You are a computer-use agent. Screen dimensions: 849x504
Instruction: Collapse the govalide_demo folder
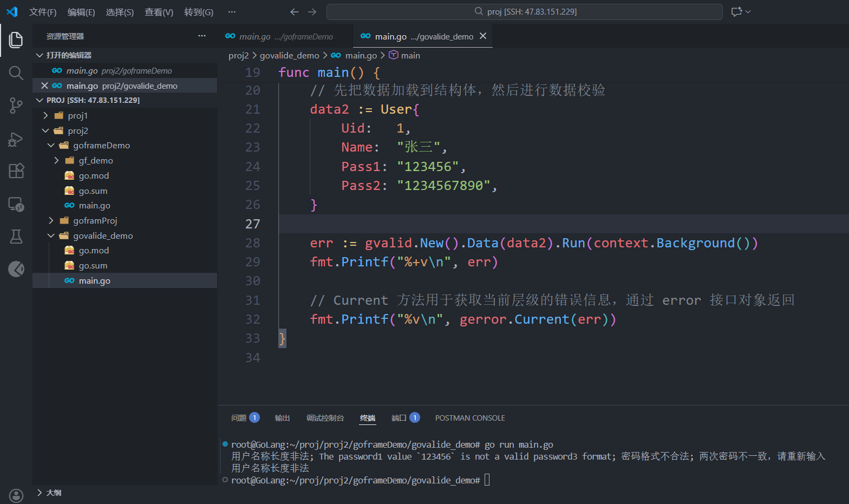[51, 235]
